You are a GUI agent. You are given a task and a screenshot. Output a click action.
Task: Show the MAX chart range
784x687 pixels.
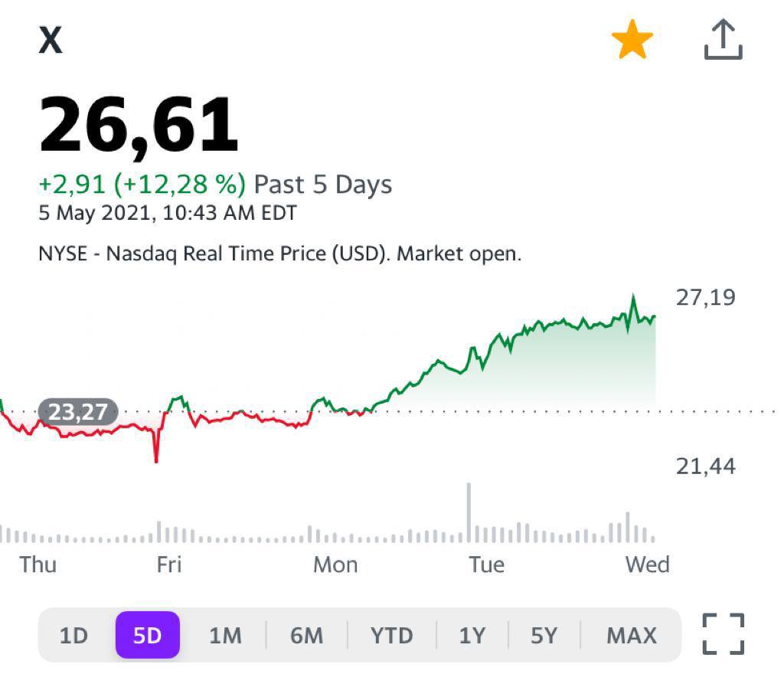(x=632, y=635)
